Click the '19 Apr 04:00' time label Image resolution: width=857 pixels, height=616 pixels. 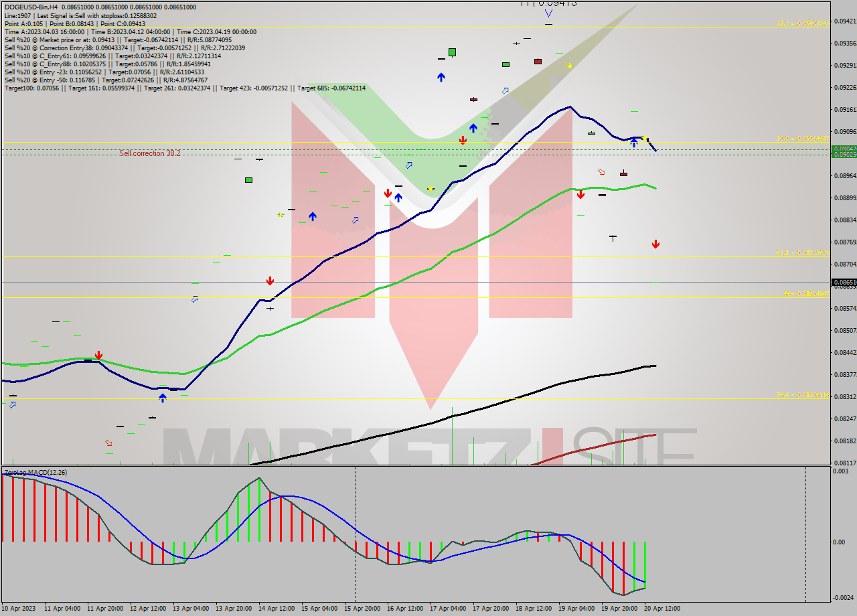click(576, 609)
